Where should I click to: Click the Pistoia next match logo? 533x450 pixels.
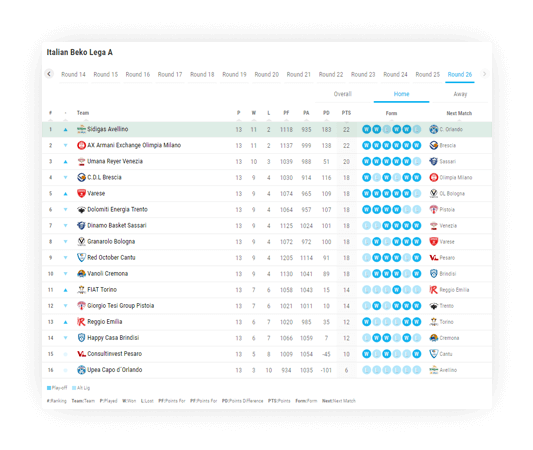coord(433,210)
